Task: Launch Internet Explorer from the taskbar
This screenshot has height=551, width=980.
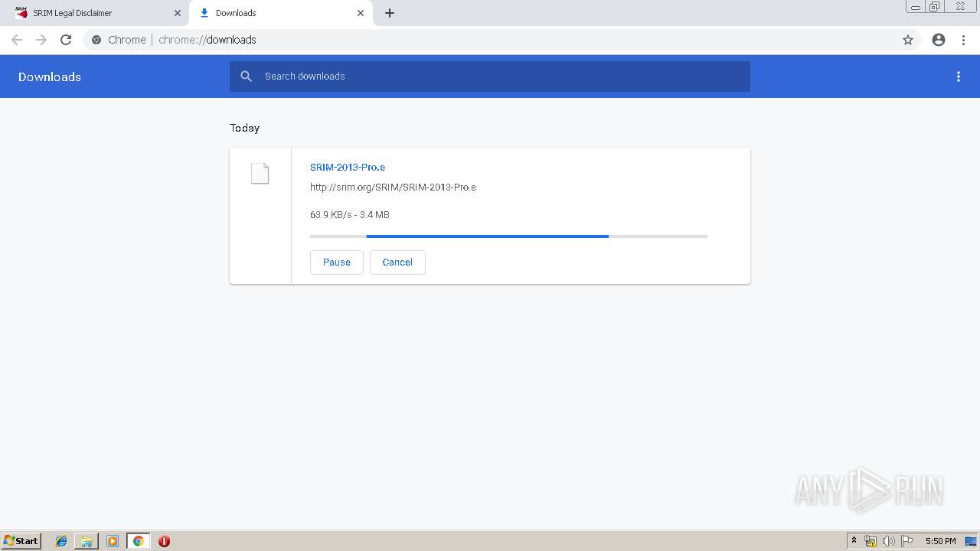Action: (61, 541)
